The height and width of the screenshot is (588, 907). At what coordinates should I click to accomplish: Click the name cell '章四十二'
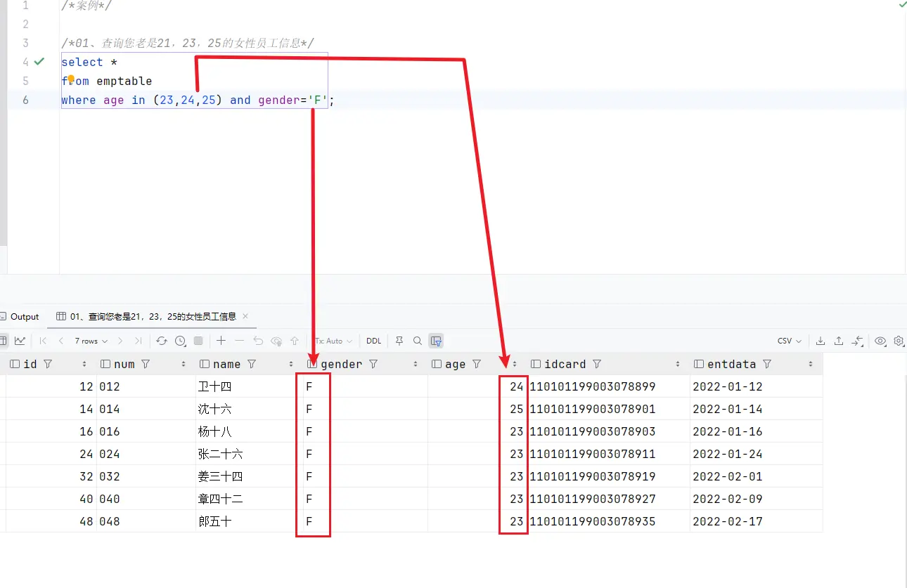[x=221, y=499]
